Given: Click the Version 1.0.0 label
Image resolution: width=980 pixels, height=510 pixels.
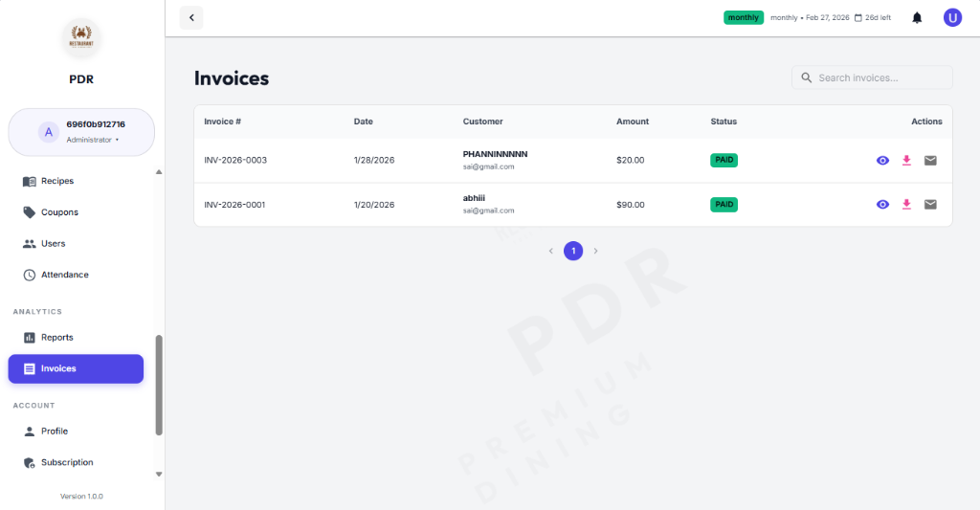Looking at the screenshot, I should (x=81, y=497).
